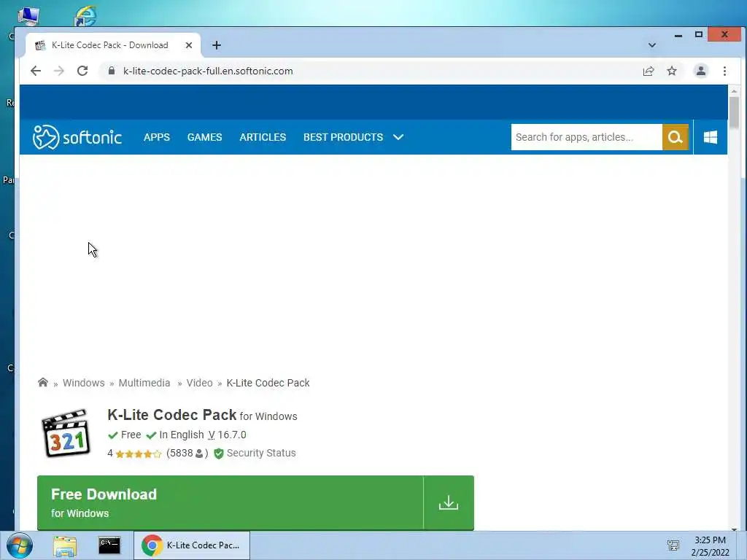Click the browser forward arrow
This screenshot has width=747, height=560.
pyautogui.click(x=59, y=71)
